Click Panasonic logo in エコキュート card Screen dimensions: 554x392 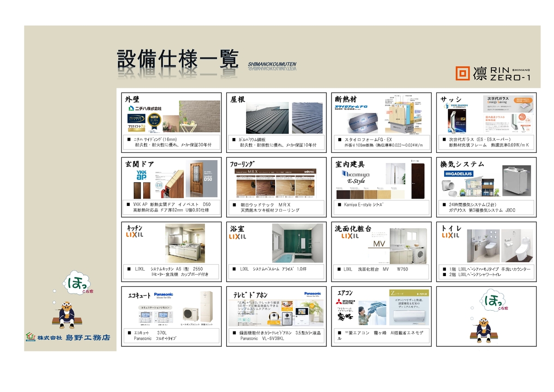tap(163, 295)
